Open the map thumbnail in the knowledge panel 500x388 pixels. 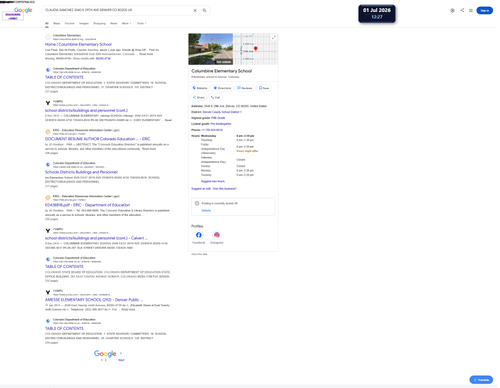pyautogui.click(x=256, y=49)
